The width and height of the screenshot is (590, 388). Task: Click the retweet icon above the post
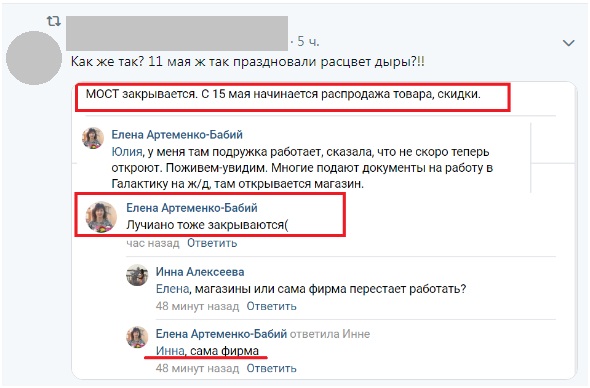[x=53, y=21]
